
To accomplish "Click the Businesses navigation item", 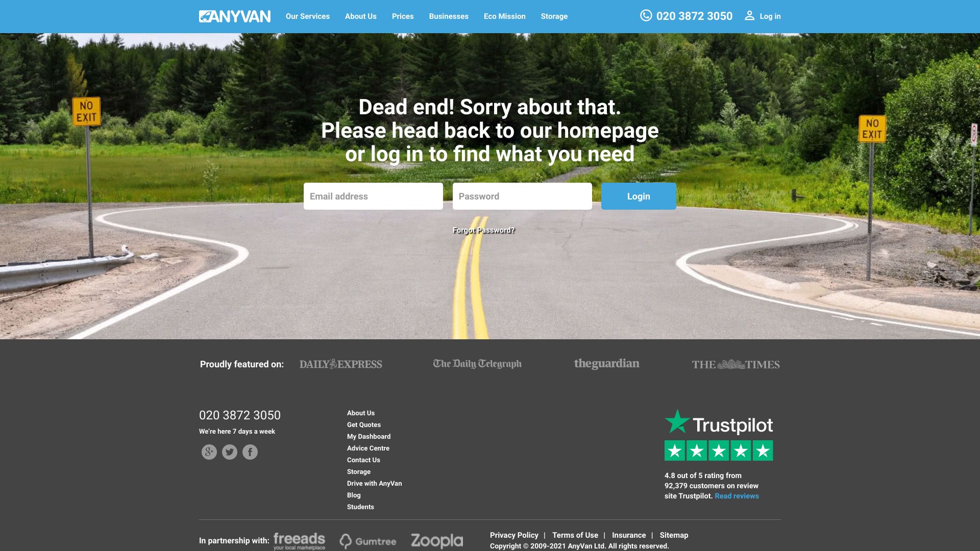I will (x=448, y=16).
